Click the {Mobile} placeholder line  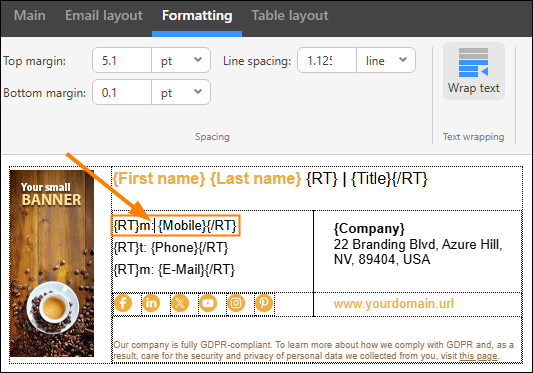tap(175, 226)
